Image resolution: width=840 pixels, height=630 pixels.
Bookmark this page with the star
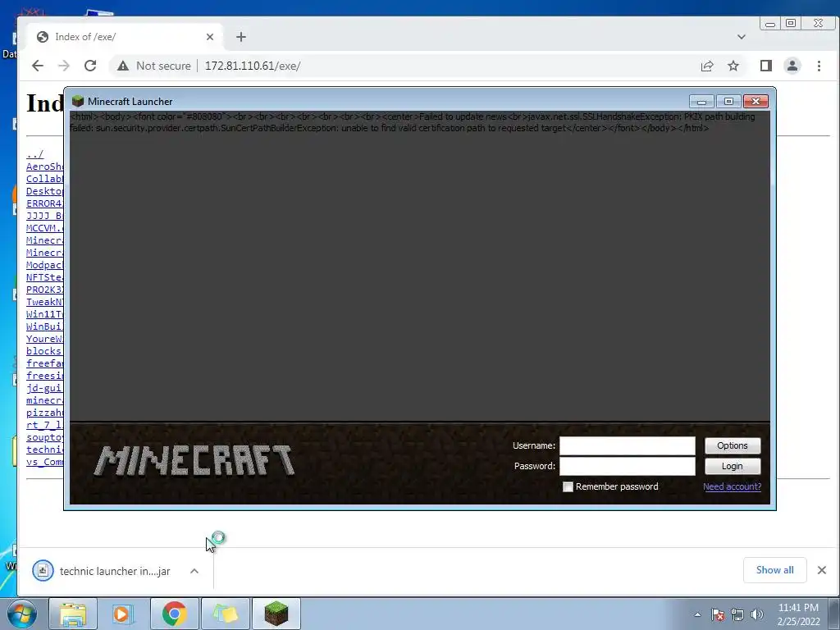733,66
